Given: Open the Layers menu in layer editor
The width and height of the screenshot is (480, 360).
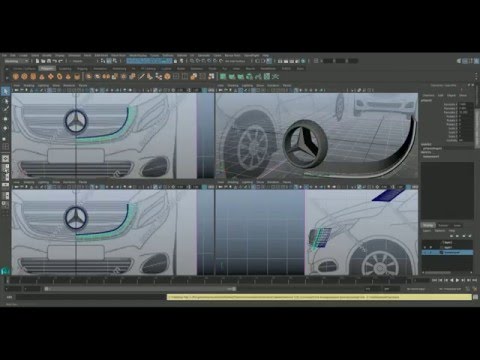Looking at the screenshot, I should tap(427, 231).
